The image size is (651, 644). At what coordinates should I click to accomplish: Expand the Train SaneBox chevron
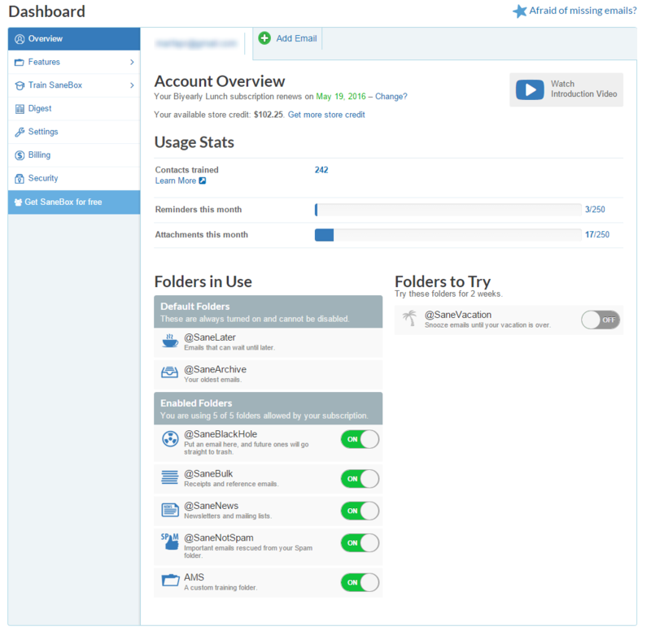coord(132,85)
